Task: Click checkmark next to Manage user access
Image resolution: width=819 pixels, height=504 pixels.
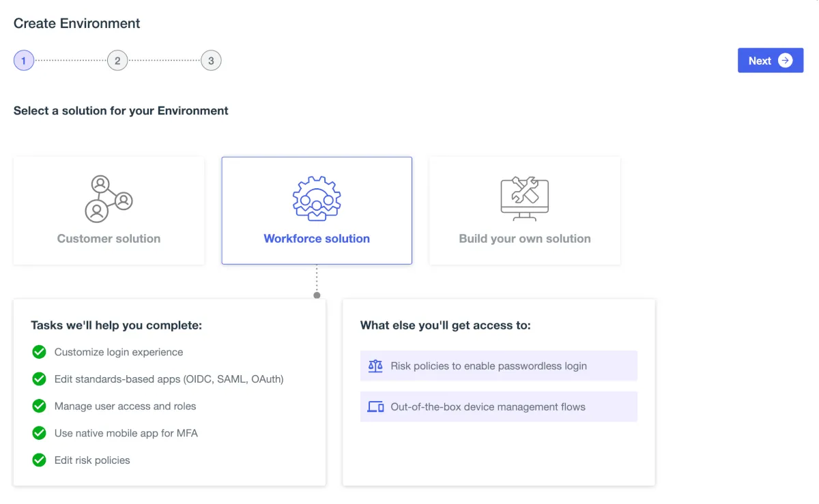Action: (x=40, y=406)
